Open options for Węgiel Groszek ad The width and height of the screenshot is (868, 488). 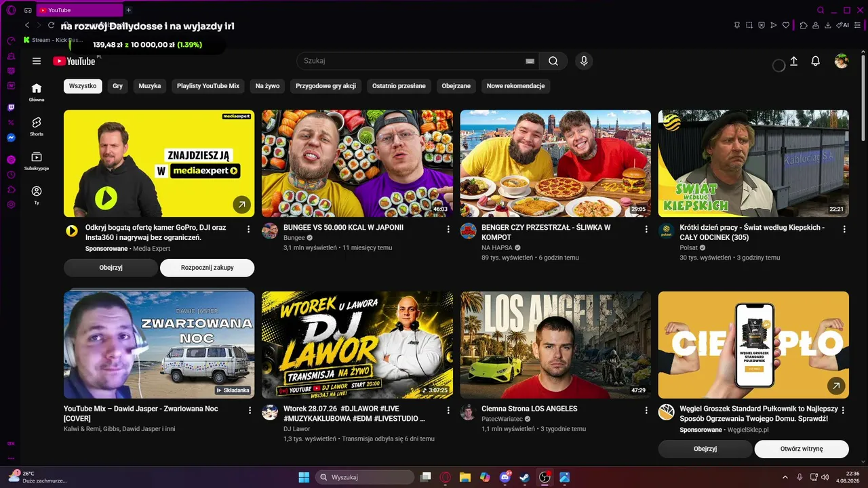[844, 410]
